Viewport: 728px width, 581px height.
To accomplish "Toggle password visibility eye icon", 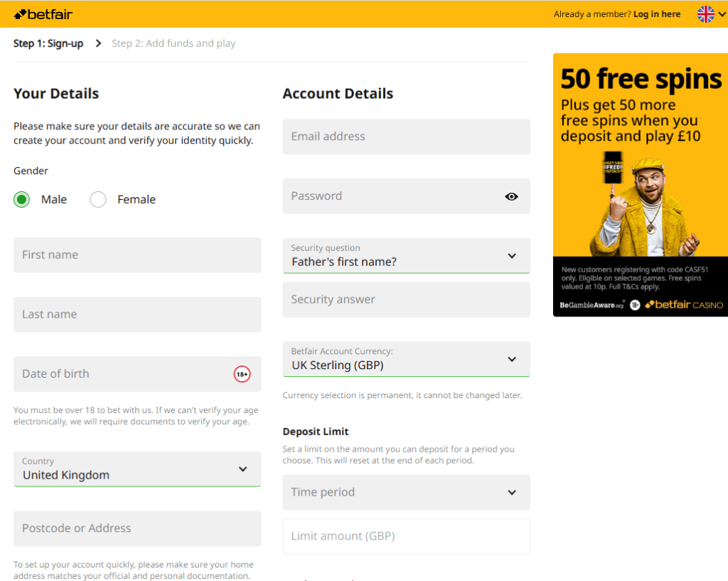I will pyautogui.click(x=511, y=196).
